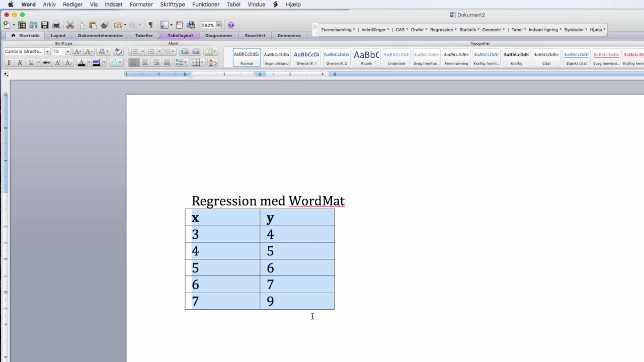Screen dimensions: 644x362
Task: Click the Save document floppy icon
Action: (x=45, y=25)
